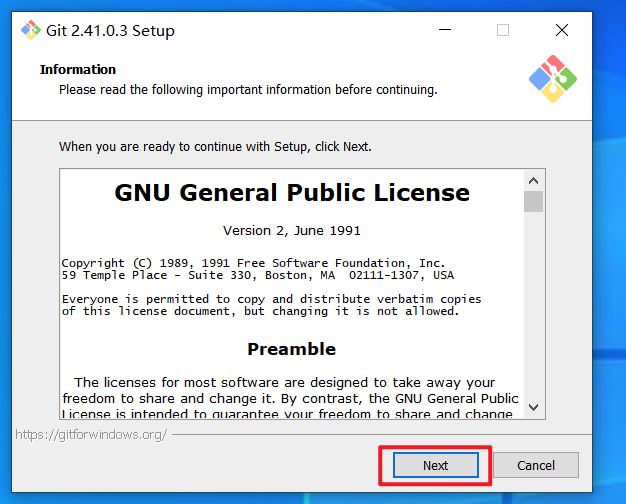The image size is (626, 504).
Task: Click the 'GNU General Public License' heading
Action: pos(292,193)
